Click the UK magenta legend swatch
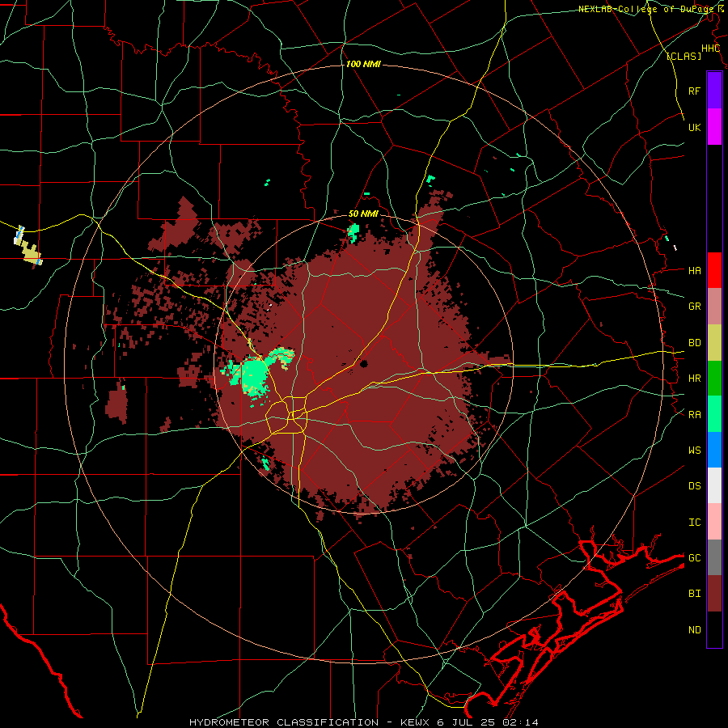Image resolution: width=728 pixels, height=728 pixels. coord(714,127)
